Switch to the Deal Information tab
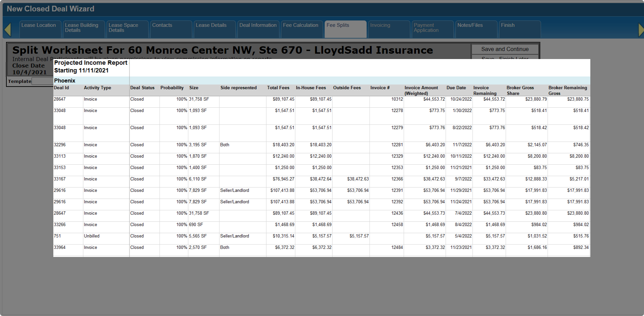The image size is (644, 316). coord(258,29)
